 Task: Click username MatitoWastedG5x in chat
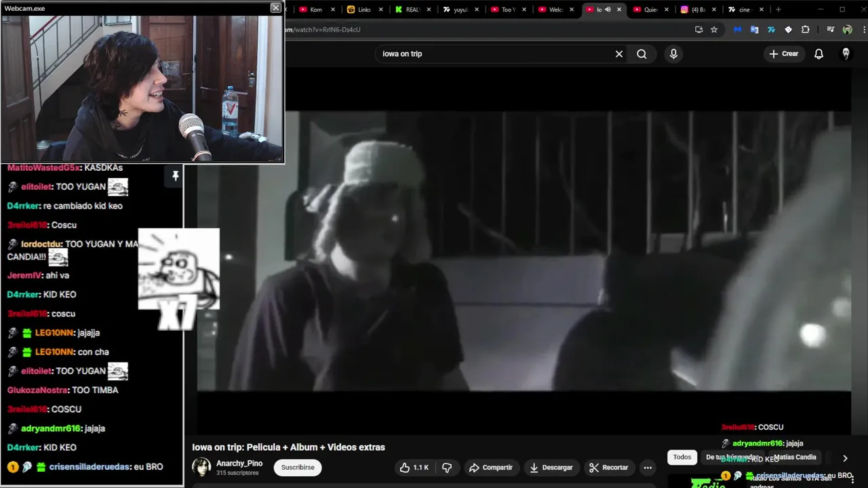pos(43,168)
